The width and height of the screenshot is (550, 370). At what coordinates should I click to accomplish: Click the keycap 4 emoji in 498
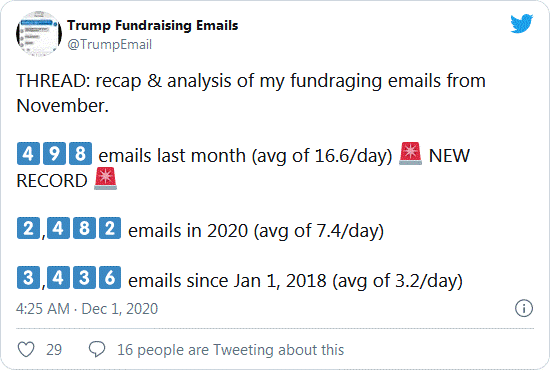click(28, 153)
